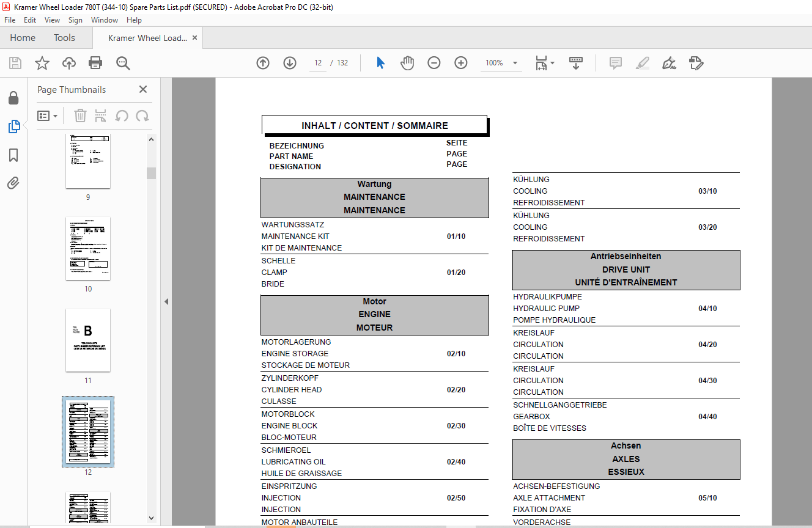This screenshot has height=528, width=812.
Task: Go to previous page arrow
Action: pos(263,63)
